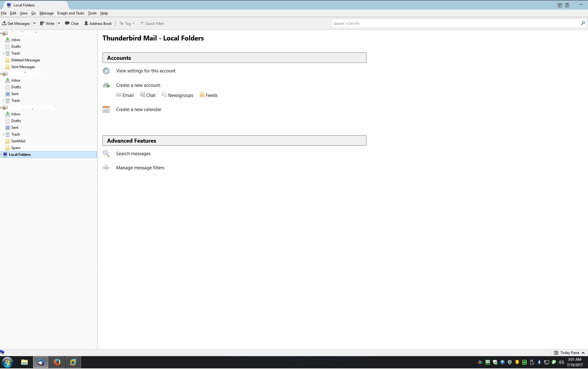Expand the Local Folders tree node
Image resolution: width=588 pixels, height=369 pixels.
(x=1, y=155)
